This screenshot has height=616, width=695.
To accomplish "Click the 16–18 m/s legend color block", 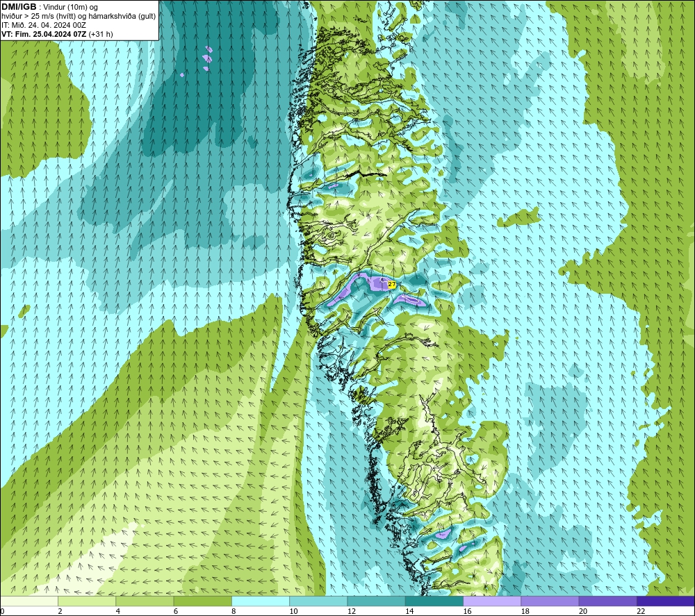I will click(492, 601).
